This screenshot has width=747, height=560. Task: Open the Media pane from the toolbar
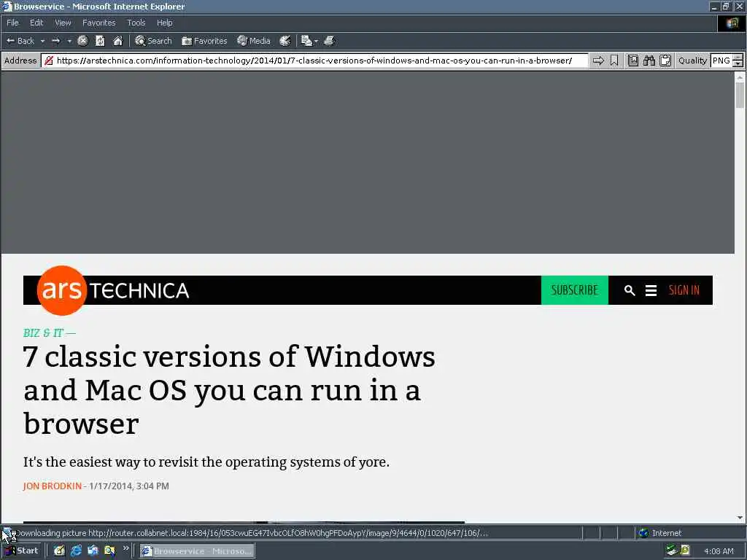(253, 41)
